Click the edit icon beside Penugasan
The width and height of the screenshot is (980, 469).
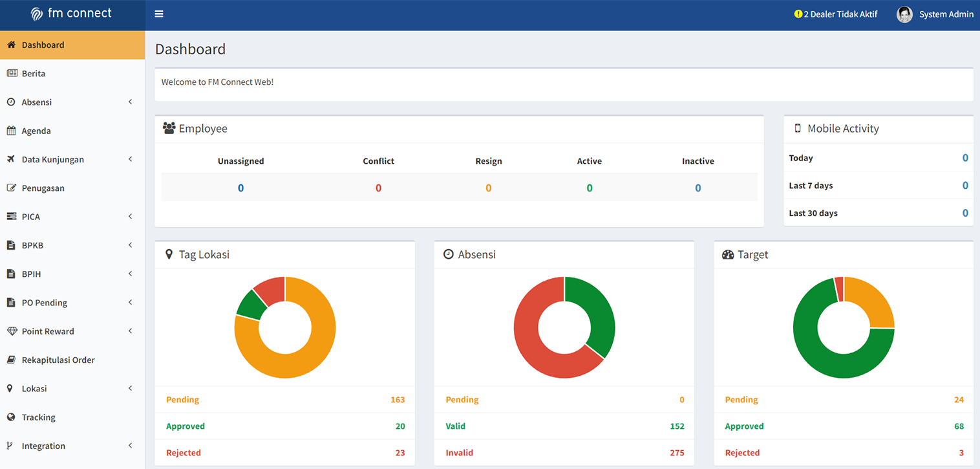(11, 188)
